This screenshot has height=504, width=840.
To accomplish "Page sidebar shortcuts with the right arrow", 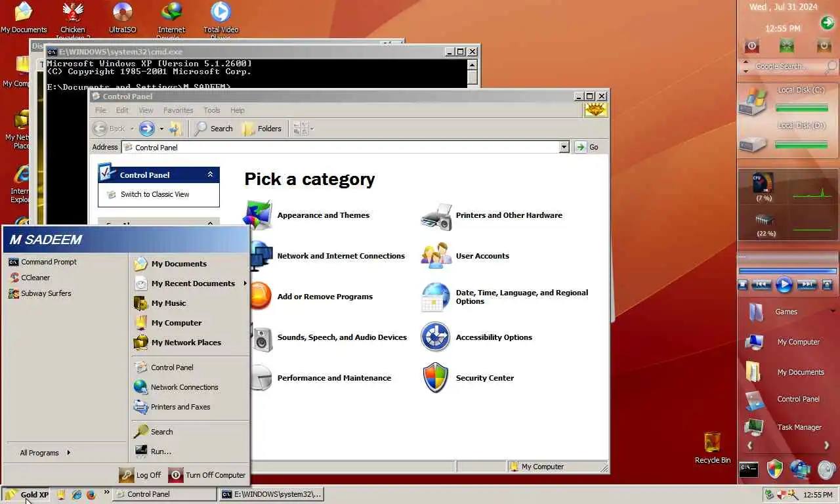I will coord(826,446).
